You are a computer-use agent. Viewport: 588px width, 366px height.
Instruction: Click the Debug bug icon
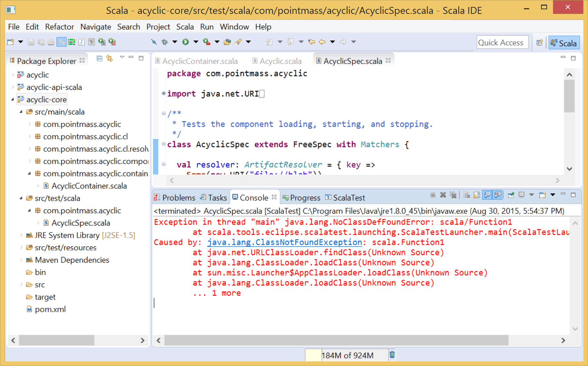point(165,42)
